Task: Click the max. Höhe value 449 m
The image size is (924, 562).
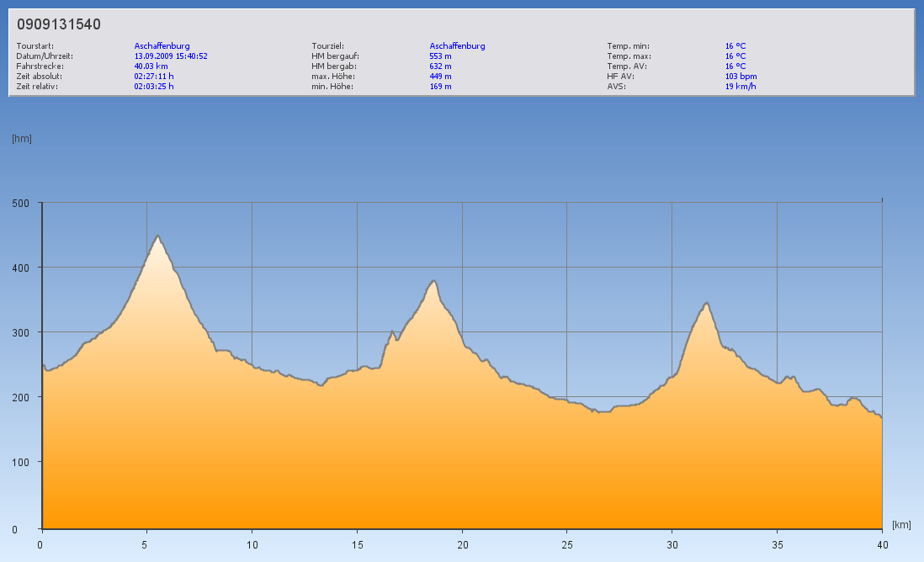Action: point(440,76)
